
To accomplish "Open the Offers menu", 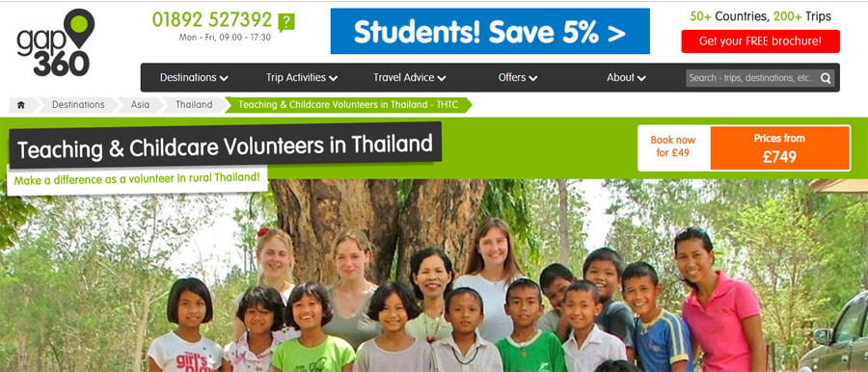I will click(518, 77).
